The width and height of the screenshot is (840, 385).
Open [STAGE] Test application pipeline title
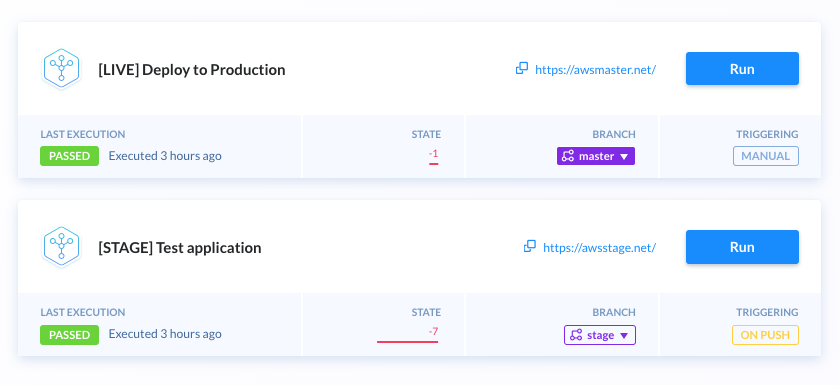[x=180, y=248]
